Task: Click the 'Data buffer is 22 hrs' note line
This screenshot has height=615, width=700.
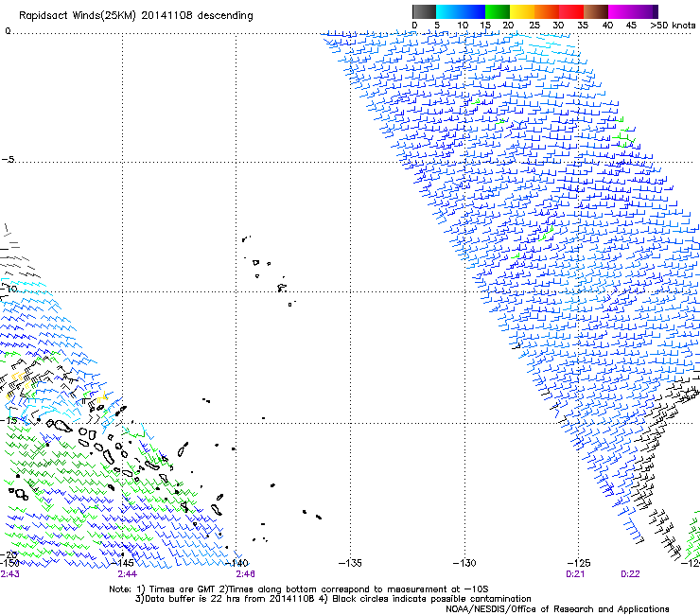Action: pyautogui.click(x=333, y=599)
